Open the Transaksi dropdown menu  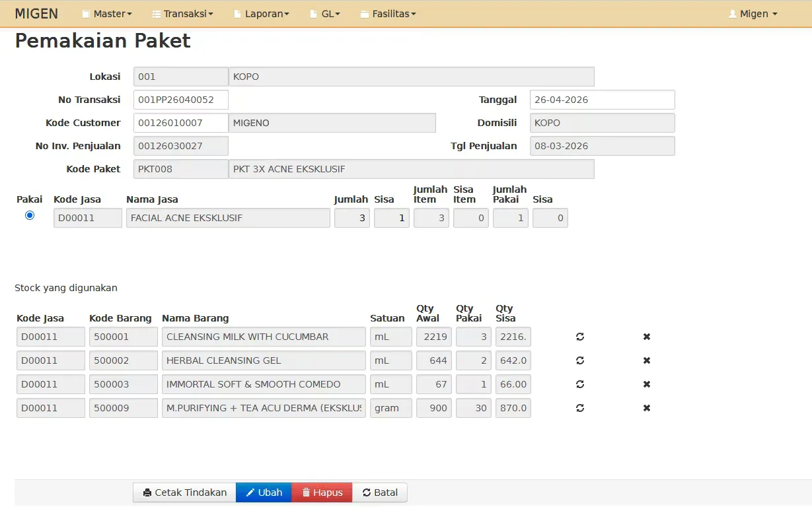click(x=183, y=13)
